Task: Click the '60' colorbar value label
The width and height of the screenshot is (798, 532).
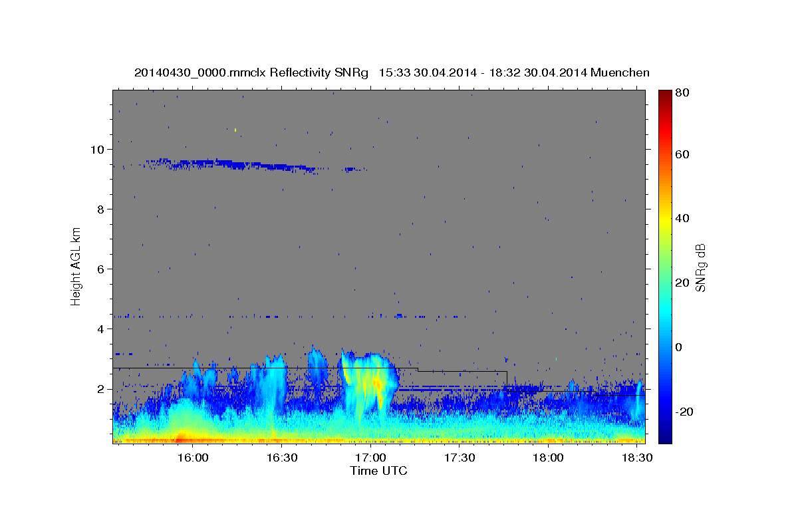Action: [x=682, y=154]
